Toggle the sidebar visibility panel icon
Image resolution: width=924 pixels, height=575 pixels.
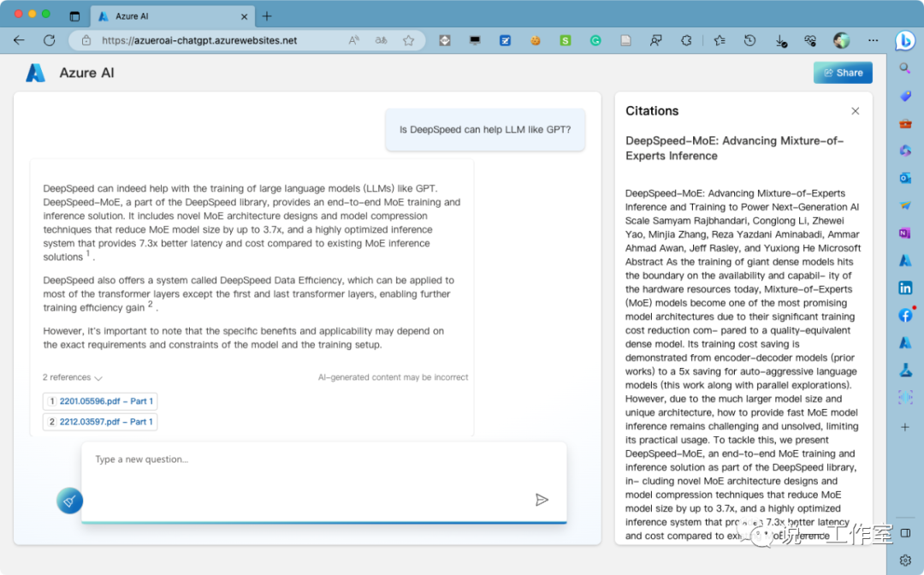905,533
